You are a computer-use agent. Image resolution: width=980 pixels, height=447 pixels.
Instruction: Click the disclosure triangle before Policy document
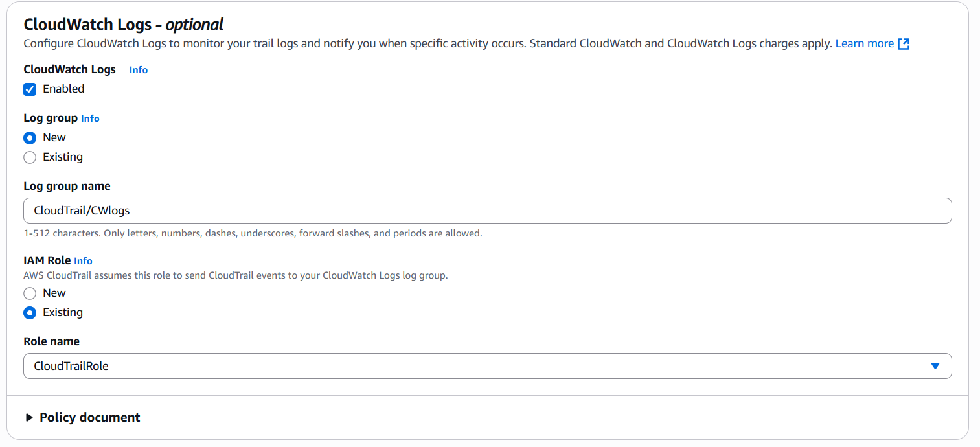click(28, 417)
